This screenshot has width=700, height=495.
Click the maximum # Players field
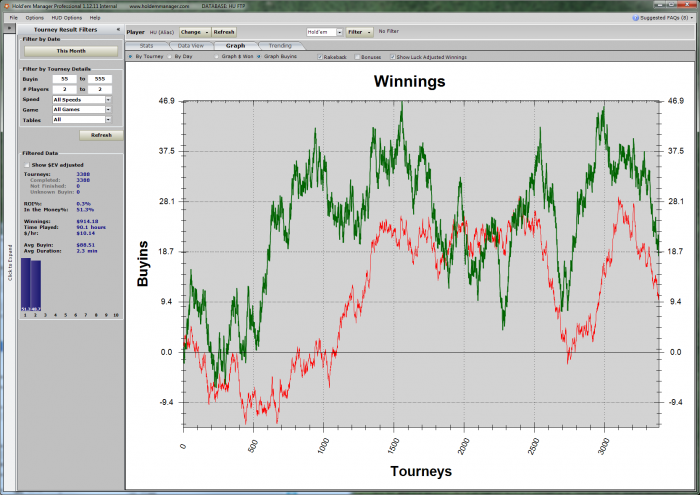click(100, 89)
